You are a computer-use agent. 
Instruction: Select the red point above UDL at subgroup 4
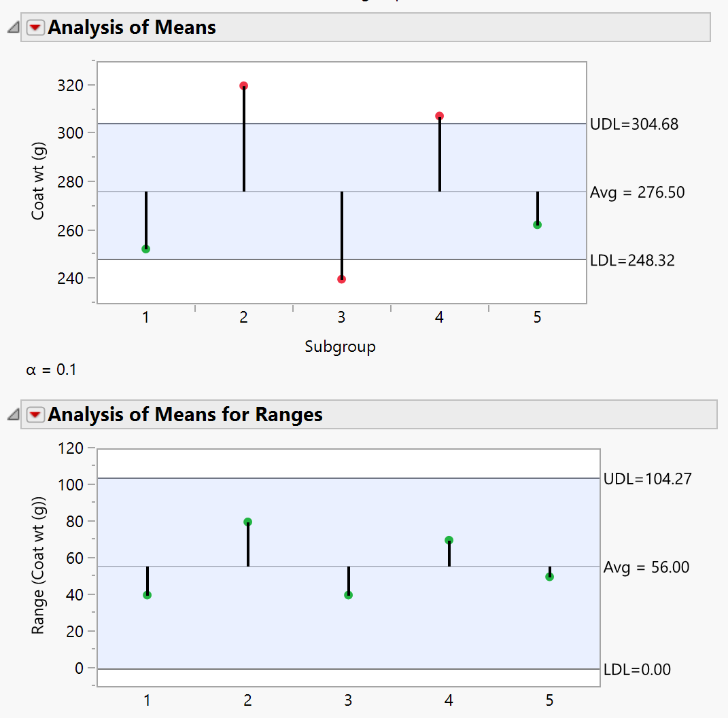pyautogui.click(x=438, y=116)
